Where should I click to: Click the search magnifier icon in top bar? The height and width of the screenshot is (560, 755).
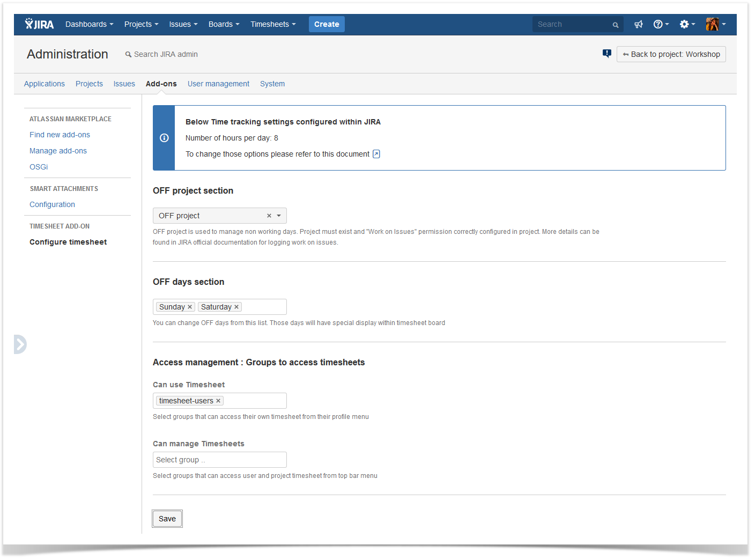pyautogui.click(x=616, y=25)
